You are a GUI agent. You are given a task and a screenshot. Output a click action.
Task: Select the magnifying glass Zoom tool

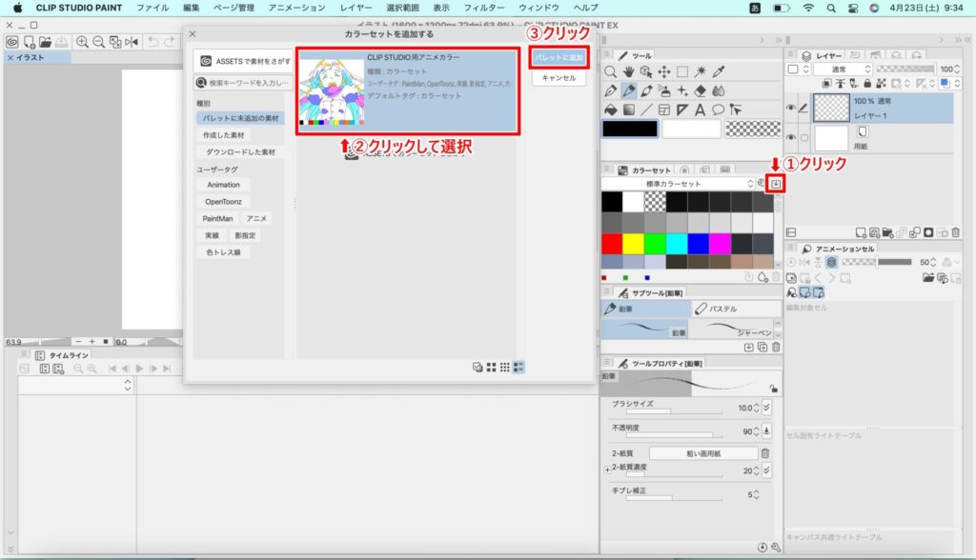pos(611,71)
